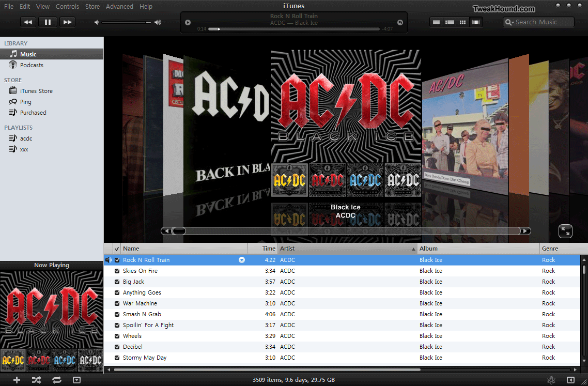Screen dimensions: 588x386
Task: Open Music library
Action: pos(52,54)
